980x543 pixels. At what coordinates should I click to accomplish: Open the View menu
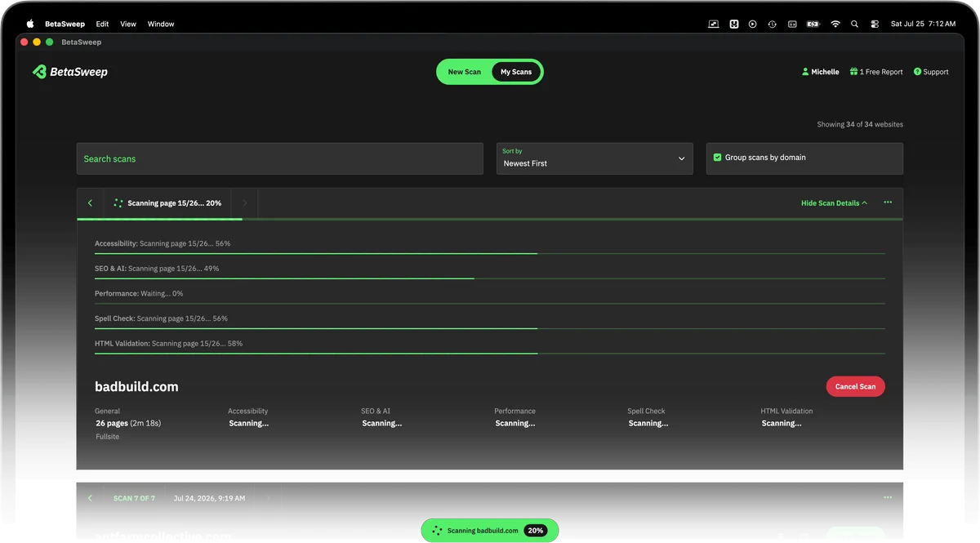[x=128, y=24]
